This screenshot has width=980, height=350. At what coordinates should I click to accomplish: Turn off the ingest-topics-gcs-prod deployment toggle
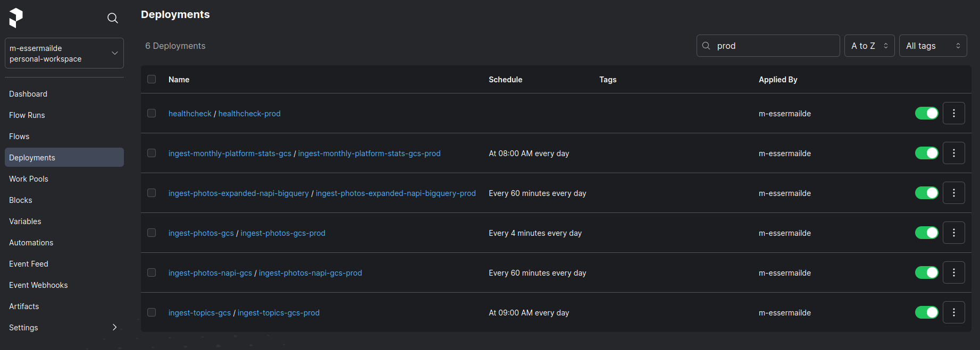point(927,312)
